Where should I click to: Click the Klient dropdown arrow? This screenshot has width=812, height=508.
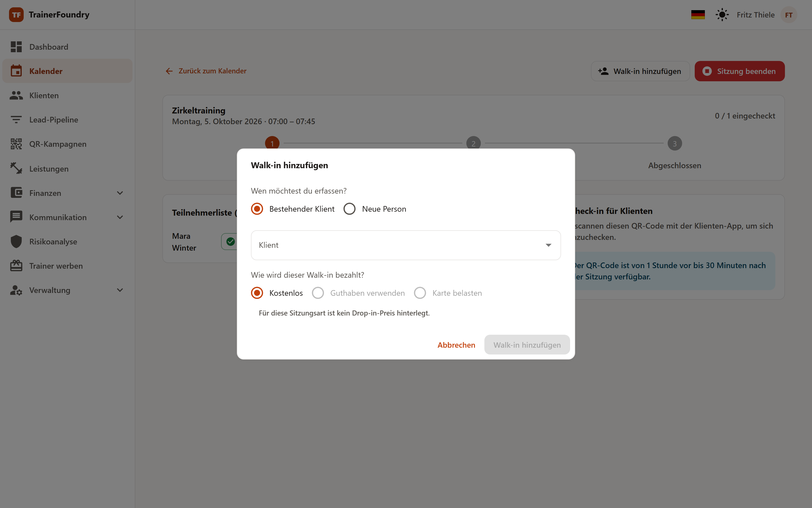[548, 245]
